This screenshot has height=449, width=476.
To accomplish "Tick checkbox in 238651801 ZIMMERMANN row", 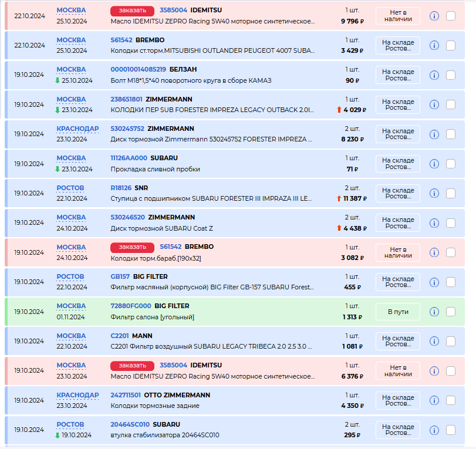I will pyautogui.click(x=451, y=104).
